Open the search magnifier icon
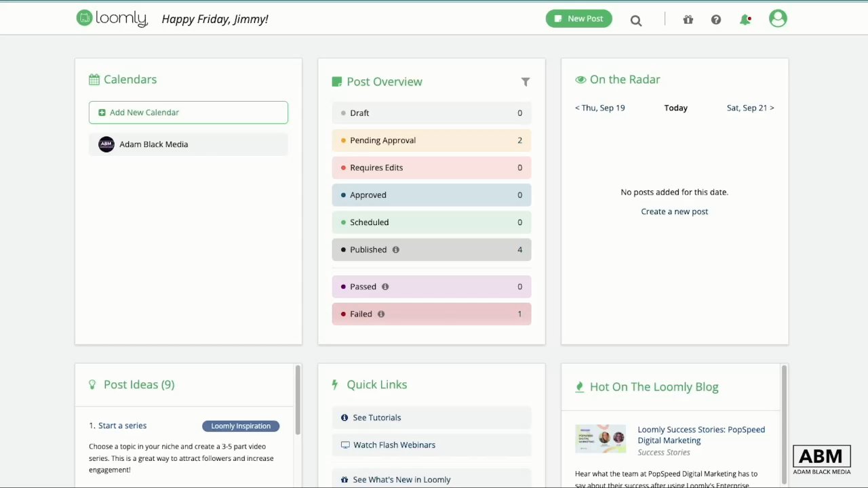Image resolution: width=868 pixels, height=488 pixels. click(636, 20)
